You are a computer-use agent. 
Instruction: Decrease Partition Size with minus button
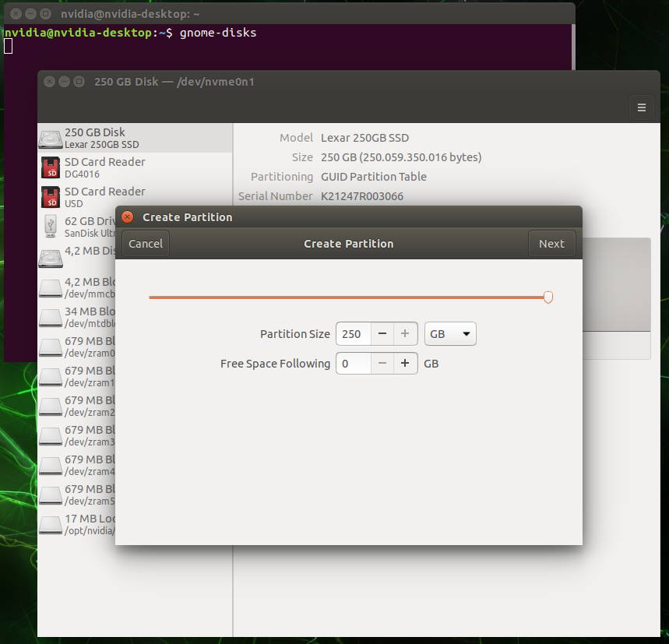point(382,334)
